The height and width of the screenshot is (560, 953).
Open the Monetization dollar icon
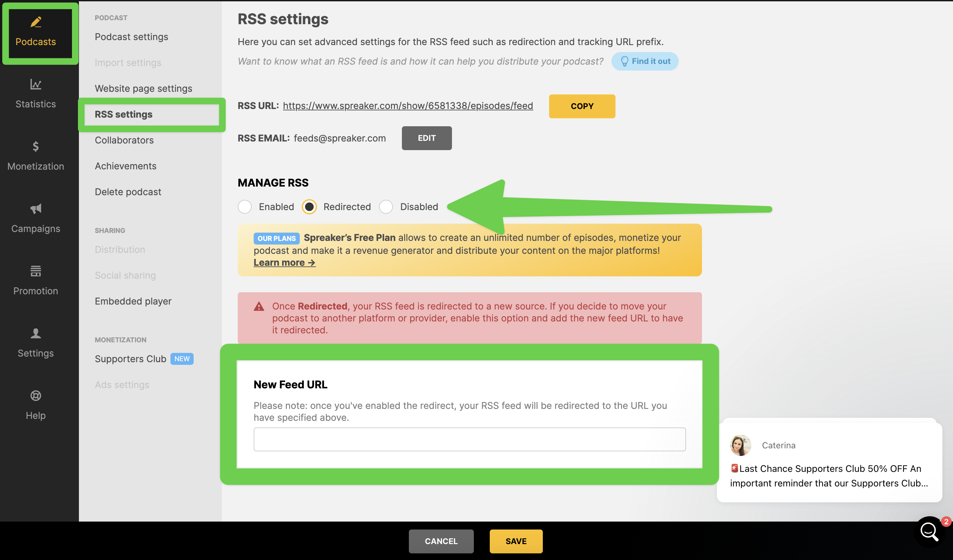(36, 146)
